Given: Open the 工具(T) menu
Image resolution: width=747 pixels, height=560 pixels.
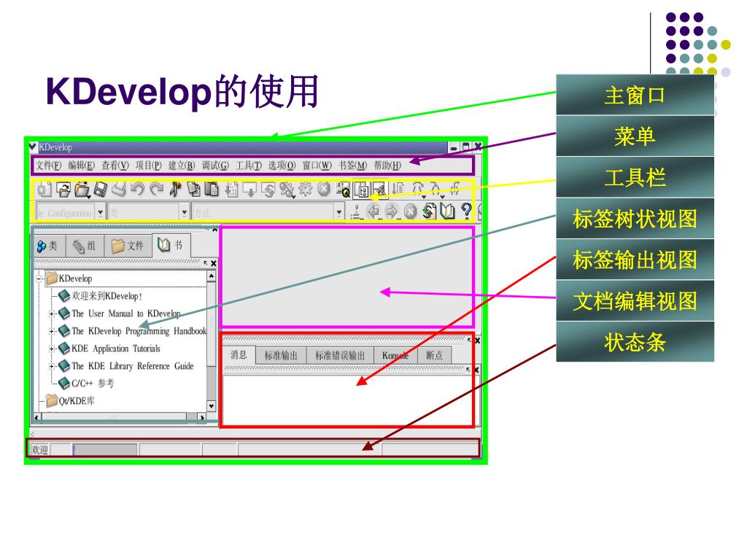Looking at the screenshot, I should 248,166.
